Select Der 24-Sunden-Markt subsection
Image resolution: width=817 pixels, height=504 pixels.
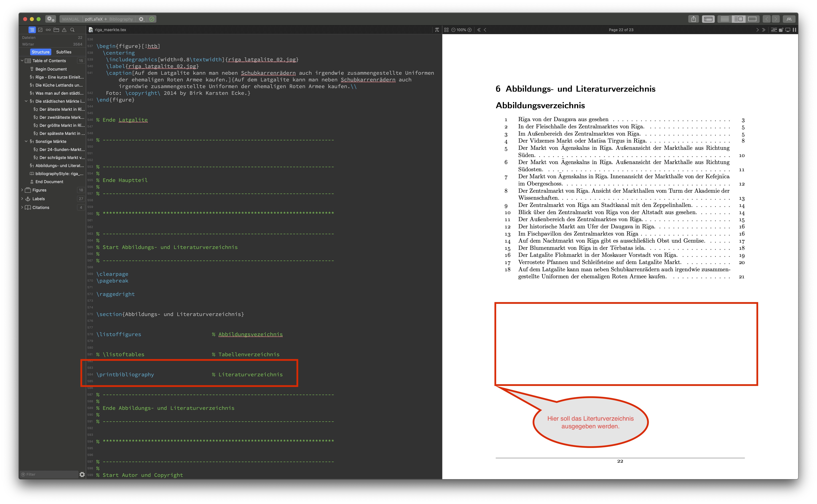click(x=59, y=149)
